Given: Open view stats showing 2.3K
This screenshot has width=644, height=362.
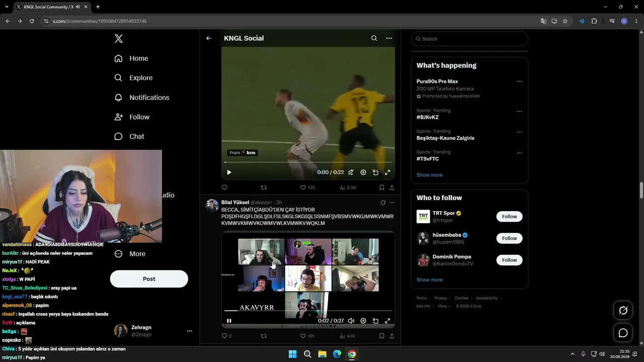Looking at the screenshot, I should click(x=348, y=188).
